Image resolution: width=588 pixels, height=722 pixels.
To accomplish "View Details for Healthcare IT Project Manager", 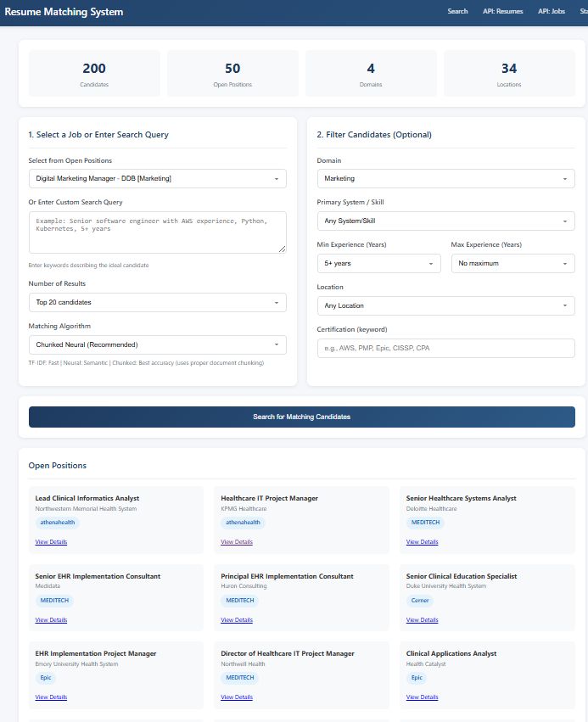I will pyautogui.click(x=237, y=542).
